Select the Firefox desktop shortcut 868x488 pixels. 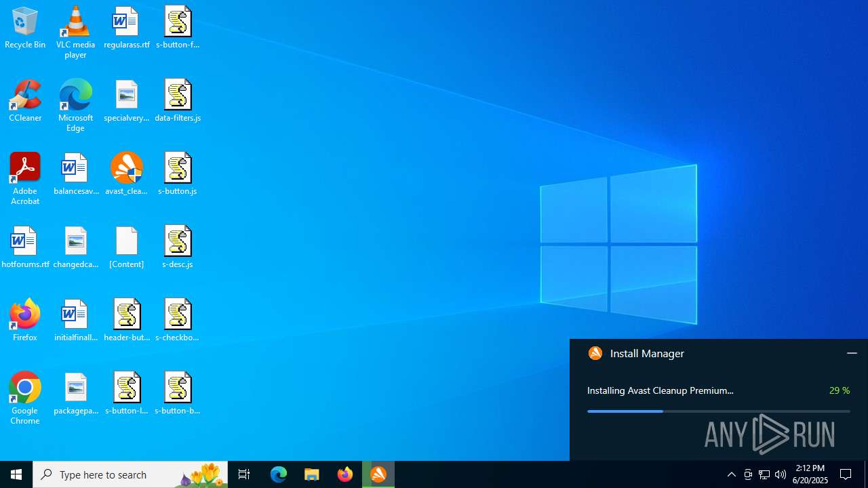click(x=25, y=321)
